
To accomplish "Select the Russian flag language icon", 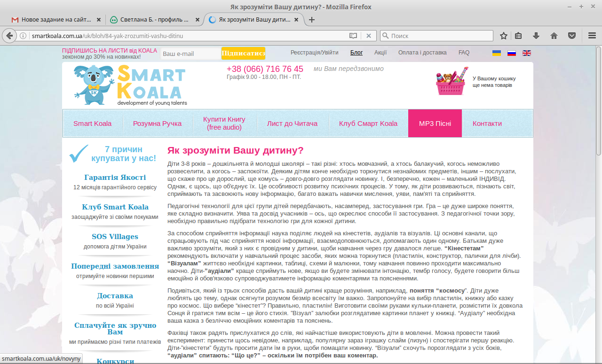I will (x=512, y=53).
